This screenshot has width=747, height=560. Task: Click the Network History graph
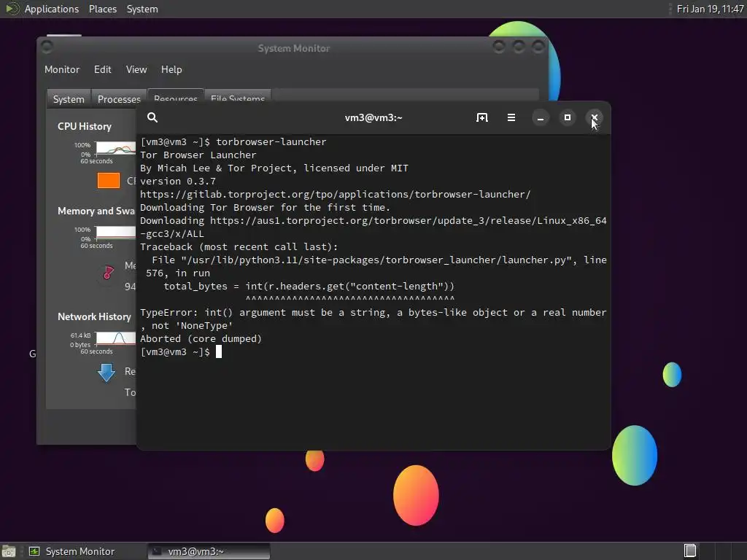pos(116,338)
